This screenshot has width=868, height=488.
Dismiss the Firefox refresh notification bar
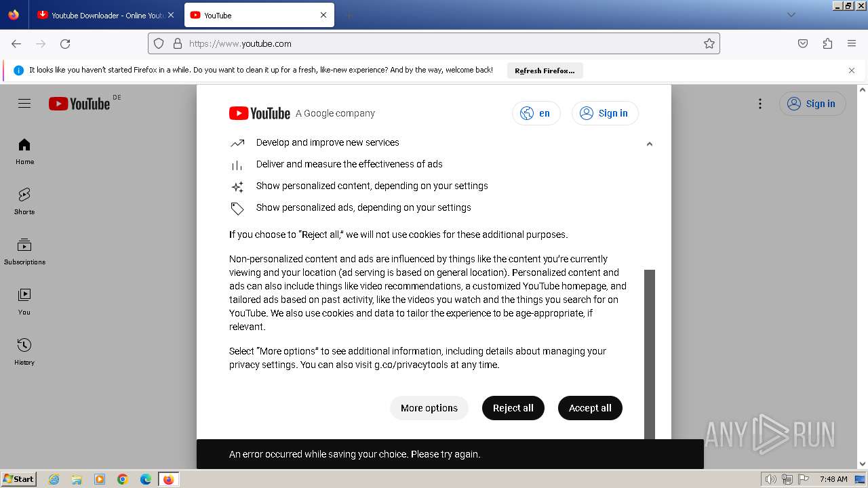tap(852, 70)
